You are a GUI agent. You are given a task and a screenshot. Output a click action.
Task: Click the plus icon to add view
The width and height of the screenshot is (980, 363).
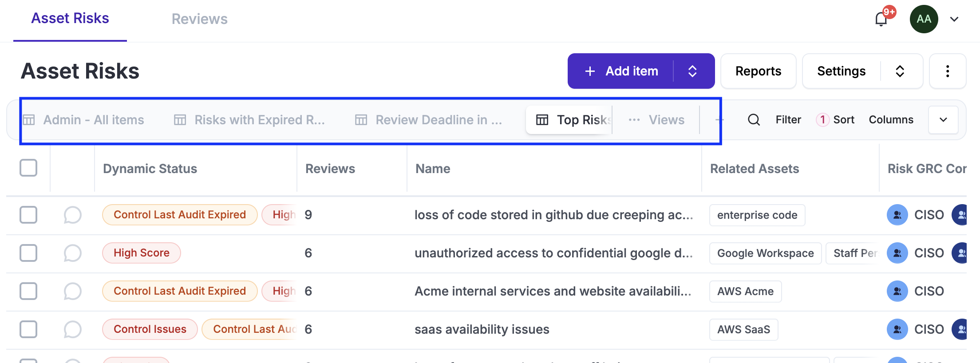pyautogui.click(x=719, y=120)
